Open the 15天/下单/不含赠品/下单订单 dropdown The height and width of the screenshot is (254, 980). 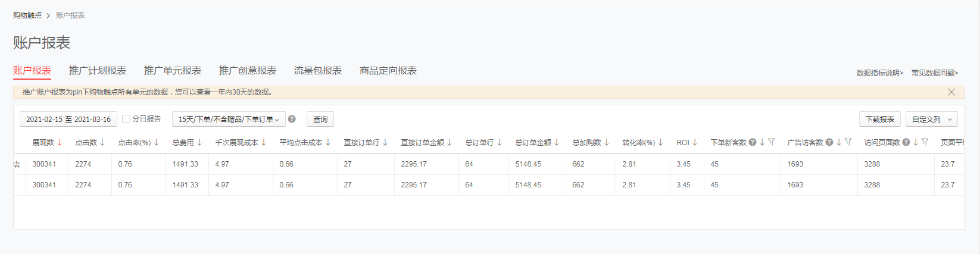[229, 120]
